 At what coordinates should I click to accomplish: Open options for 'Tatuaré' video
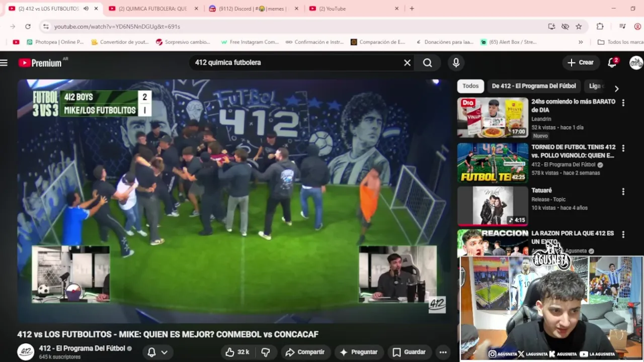pyautogui.click(x=623, y=192)
